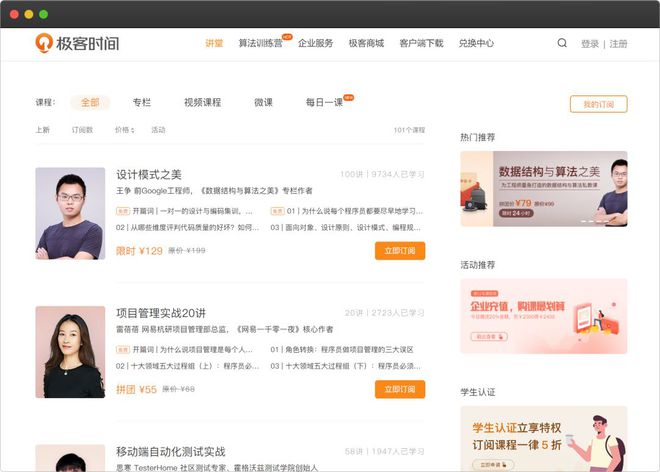Open the 企业充值 activity banner
This screenshot has height=472, width=660.
point(544,316)
